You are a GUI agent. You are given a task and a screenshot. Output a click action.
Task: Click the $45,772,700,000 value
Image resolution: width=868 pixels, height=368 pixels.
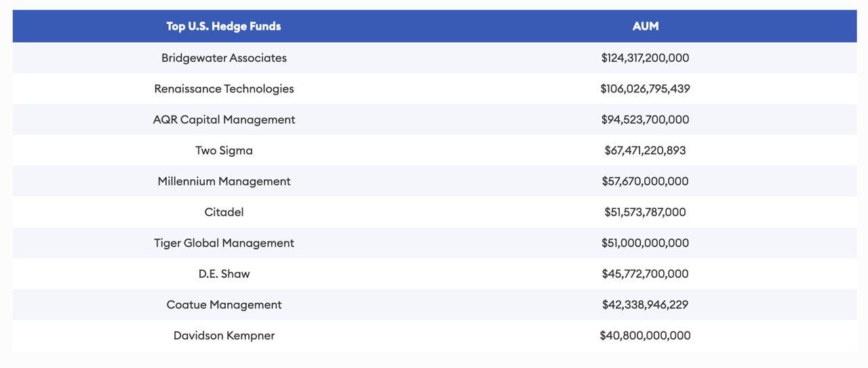[x=645, y=274]
